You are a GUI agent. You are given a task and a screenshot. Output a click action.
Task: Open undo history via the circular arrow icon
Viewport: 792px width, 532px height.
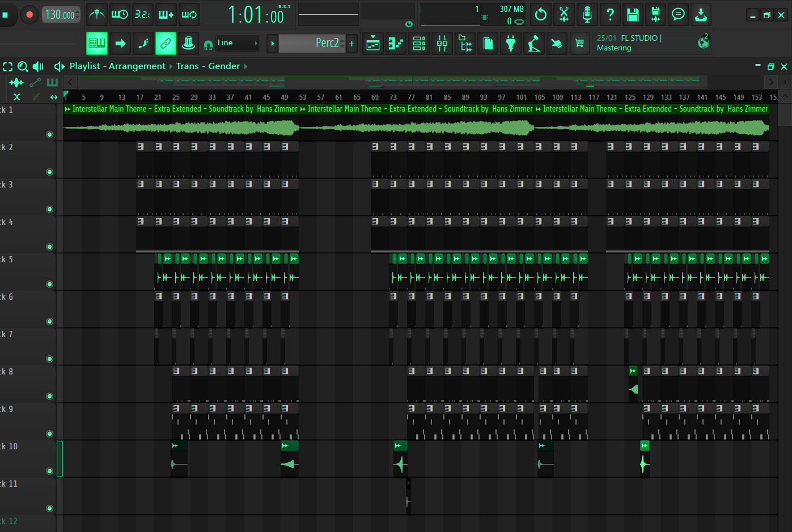541,15
